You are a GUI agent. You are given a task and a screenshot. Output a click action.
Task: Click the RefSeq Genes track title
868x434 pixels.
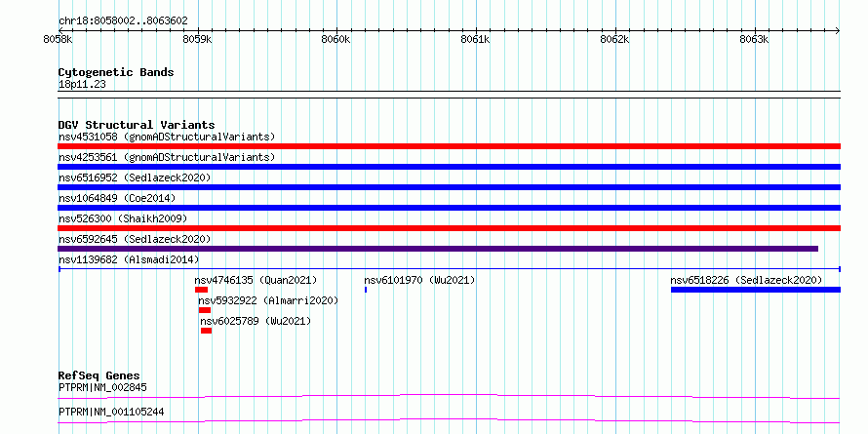[x=99, y=375]
